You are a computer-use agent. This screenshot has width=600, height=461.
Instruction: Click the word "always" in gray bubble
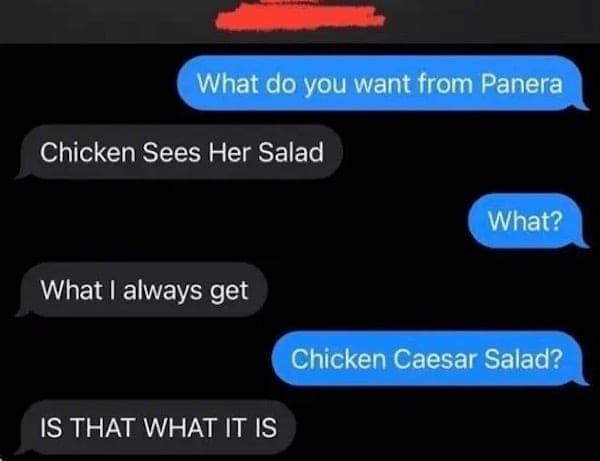(x=163, y=291)
